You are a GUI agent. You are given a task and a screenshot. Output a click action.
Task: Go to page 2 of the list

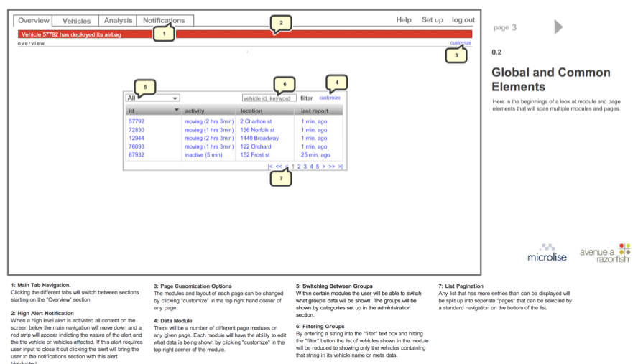[299, 167]
